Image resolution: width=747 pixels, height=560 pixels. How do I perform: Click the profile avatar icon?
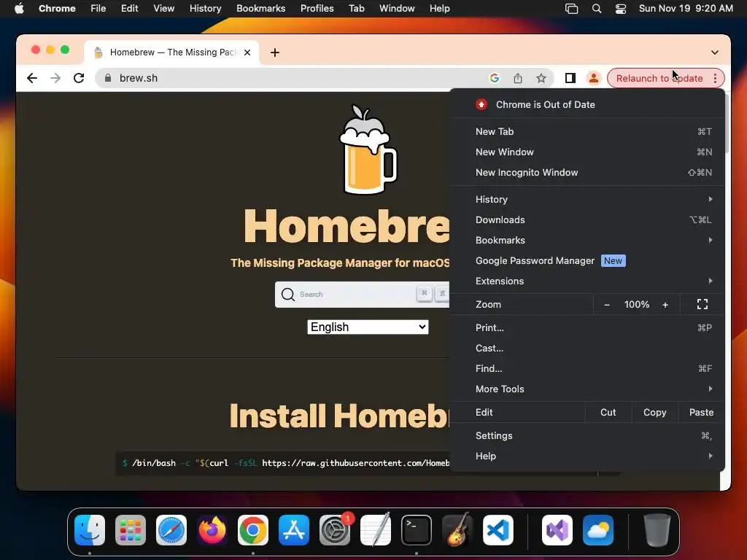click(x=594, y=78)
